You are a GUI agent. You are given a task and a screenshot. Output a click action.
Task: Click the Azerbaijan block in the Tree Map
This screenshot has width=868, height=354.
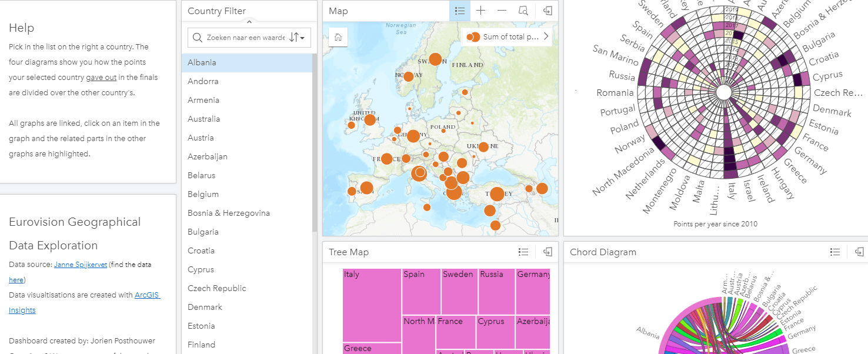tap(533, 332)
